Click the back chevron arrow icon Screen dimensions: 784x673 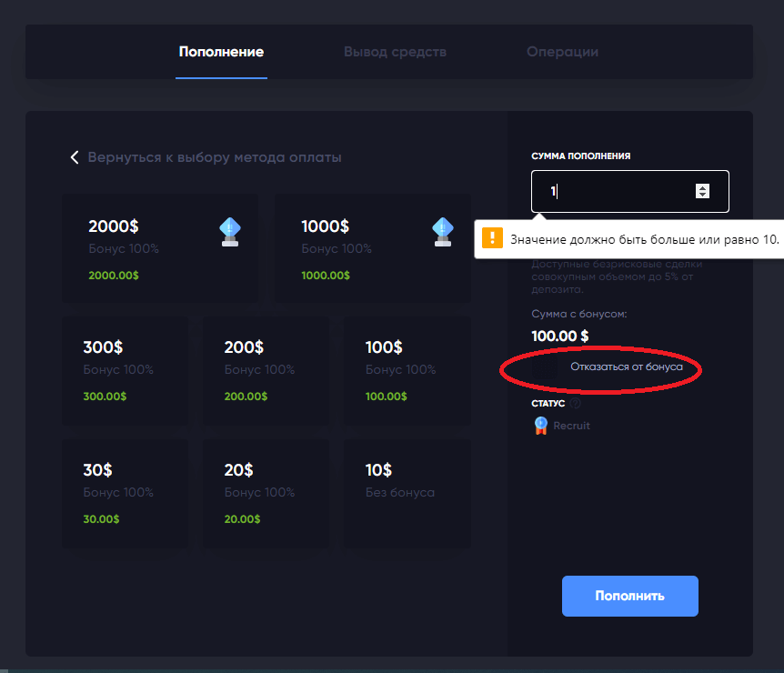click(75, 157)
